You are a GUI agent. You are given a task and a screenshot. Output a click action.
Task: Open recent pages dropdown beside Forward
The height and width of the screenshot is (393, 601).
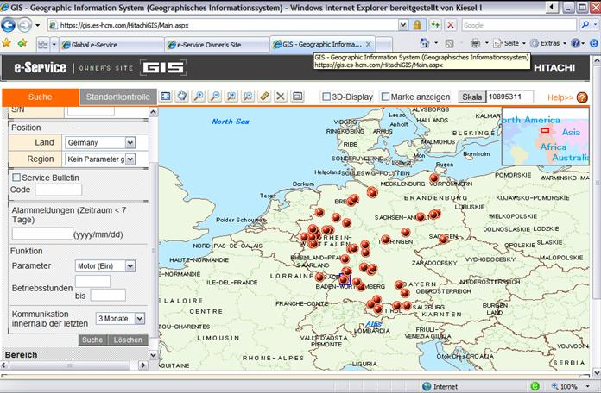pyautogui.click(x=38, y=25)
